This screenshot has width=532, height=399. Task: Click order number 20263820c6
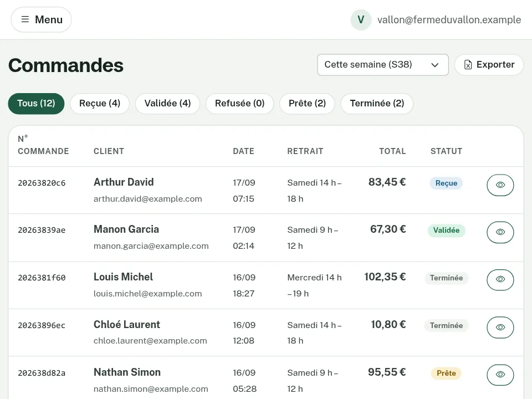tap(42, 183)
